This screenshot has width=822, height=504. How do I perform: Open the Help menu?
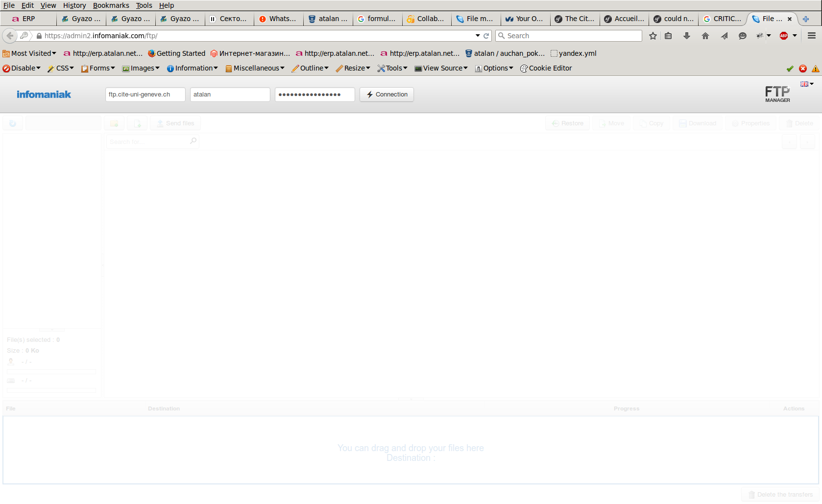tap(167, 5)
